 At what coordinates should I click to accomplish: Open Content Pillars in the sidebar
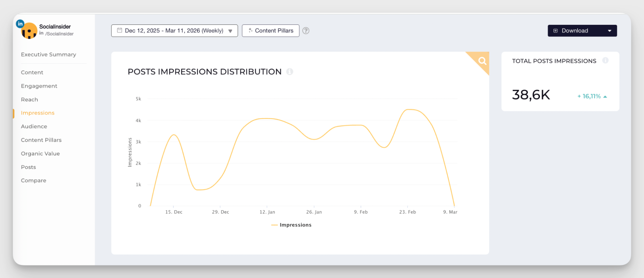(x=41, y=140)
